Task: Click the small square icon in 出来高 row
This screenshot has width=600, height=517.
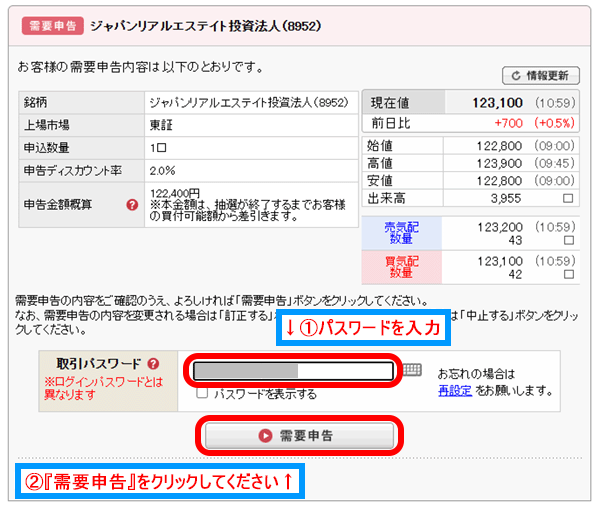Action: coord(568,198)
